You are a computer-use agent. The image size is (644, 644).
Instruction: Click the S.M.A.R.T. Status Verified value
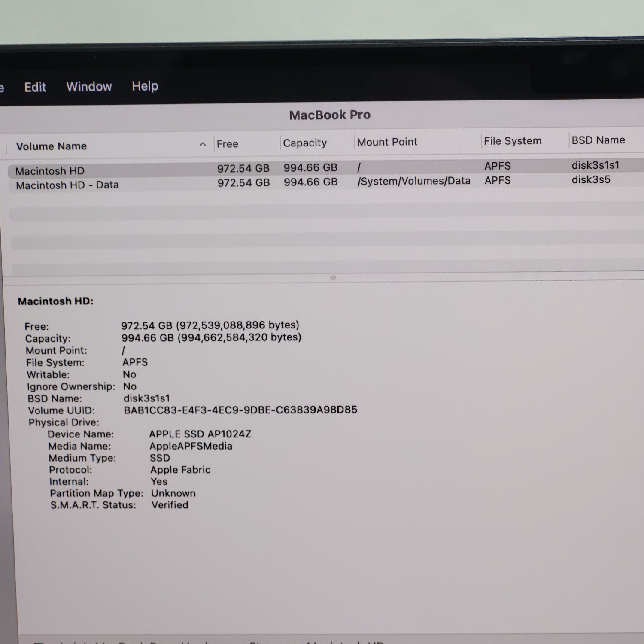[x=170, y=505]
